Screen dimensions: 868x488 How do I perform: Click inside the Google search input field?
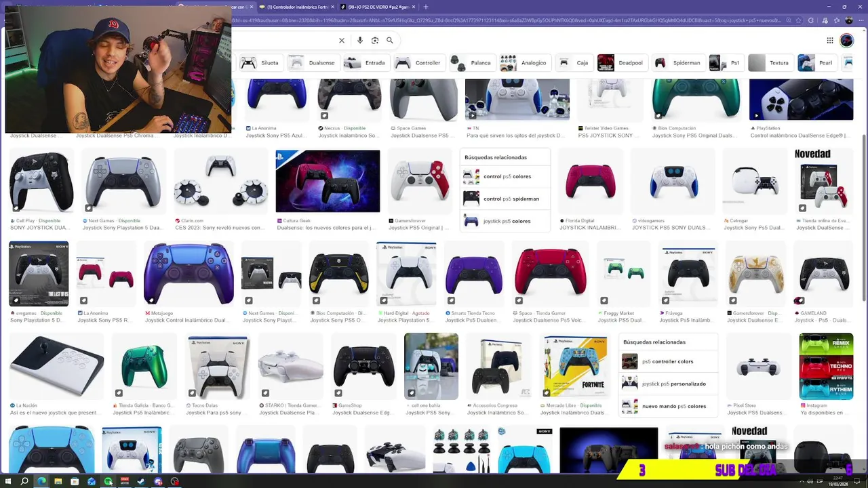285,41
